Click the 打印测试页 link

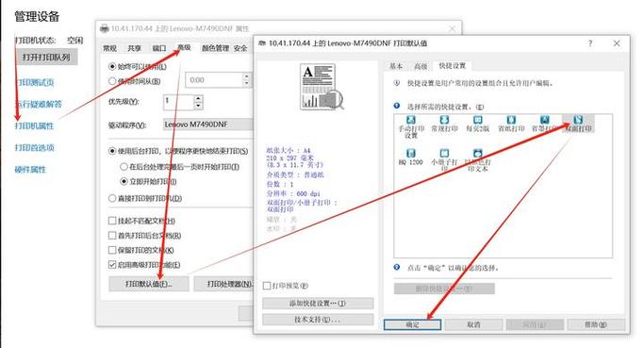click(35, 82)
